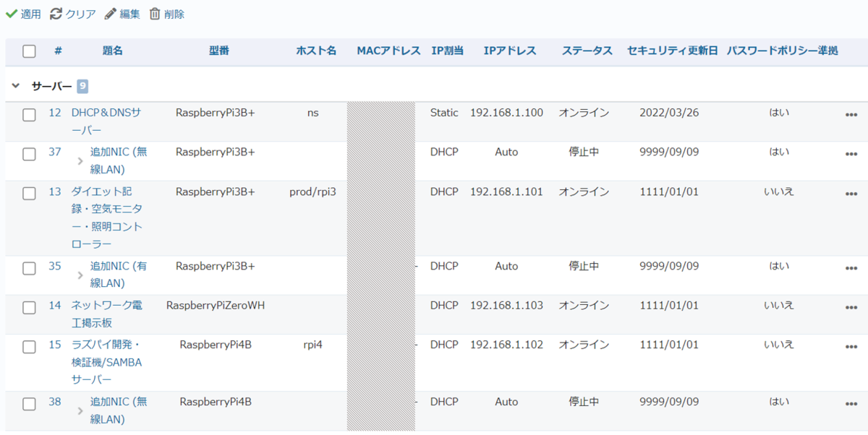This screenshot has height=435, width=868.
Task: Click the 適用 (apply) checkmark button
Action: (23, 14)
